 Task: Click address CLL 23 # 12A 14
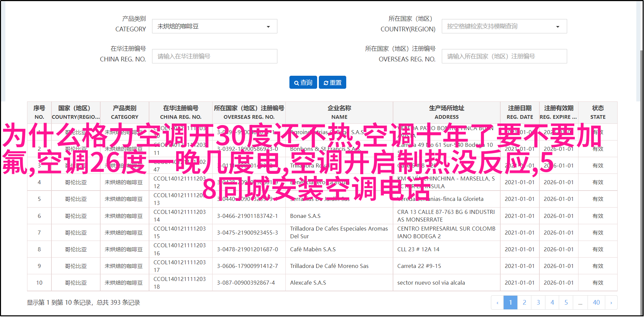pyautogui.click(x=418, y=250)
